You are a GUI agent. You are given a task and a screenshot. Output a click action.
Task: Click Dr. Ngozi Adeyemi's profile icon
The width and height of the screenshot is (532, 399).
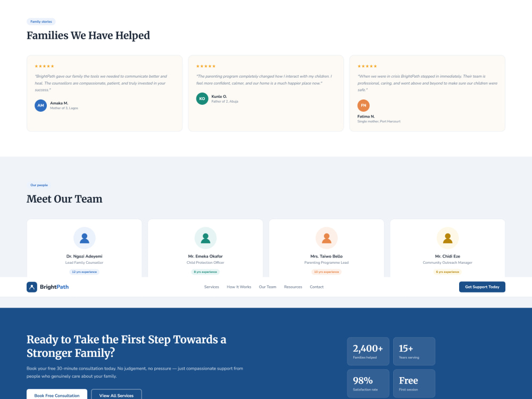pyautogui.click(x=85, y=238)
